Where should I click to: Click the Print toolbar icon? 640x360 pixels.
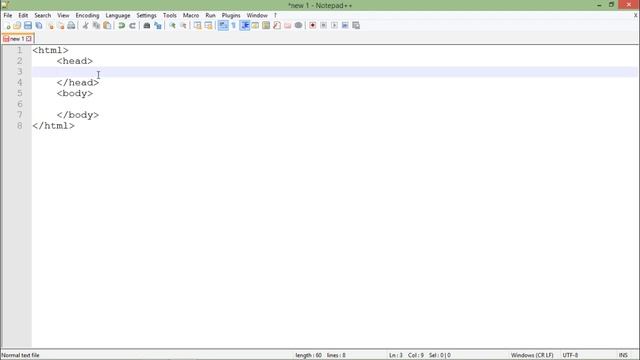tap(71, 26)
